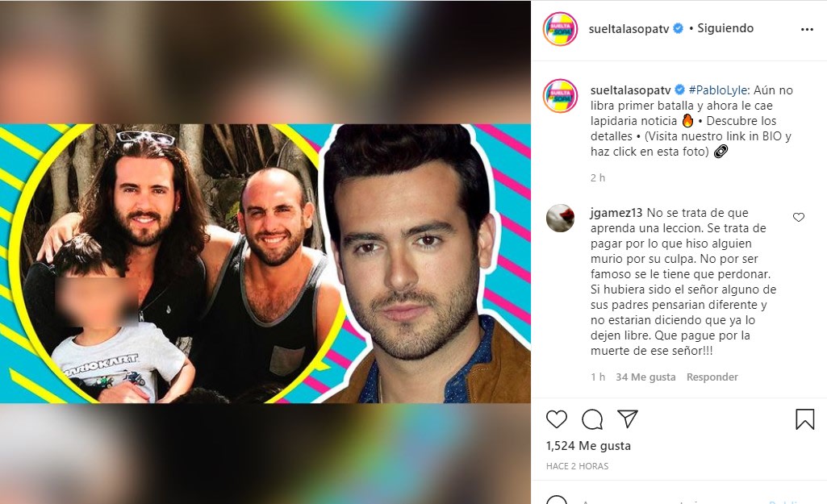Save the post with the bookmark icon
Screen dimensions: 827x504
[x=805, y=419]
